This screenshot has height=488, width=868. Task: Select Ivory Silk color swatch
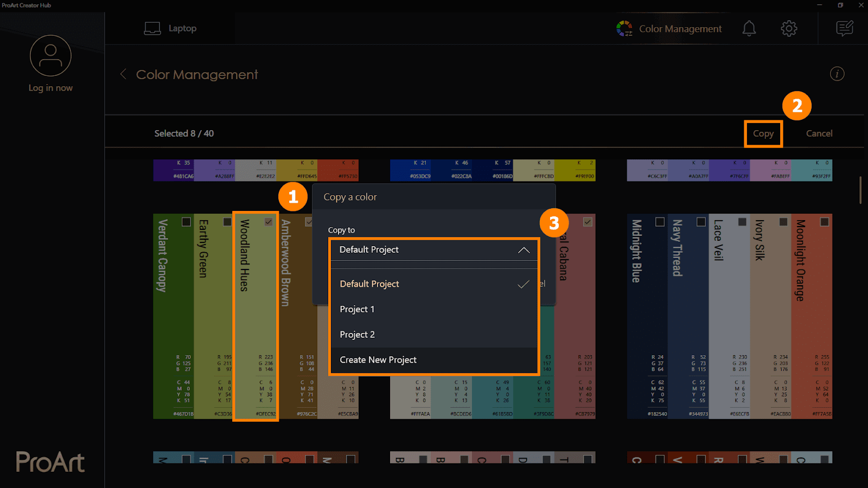[771, 316]
